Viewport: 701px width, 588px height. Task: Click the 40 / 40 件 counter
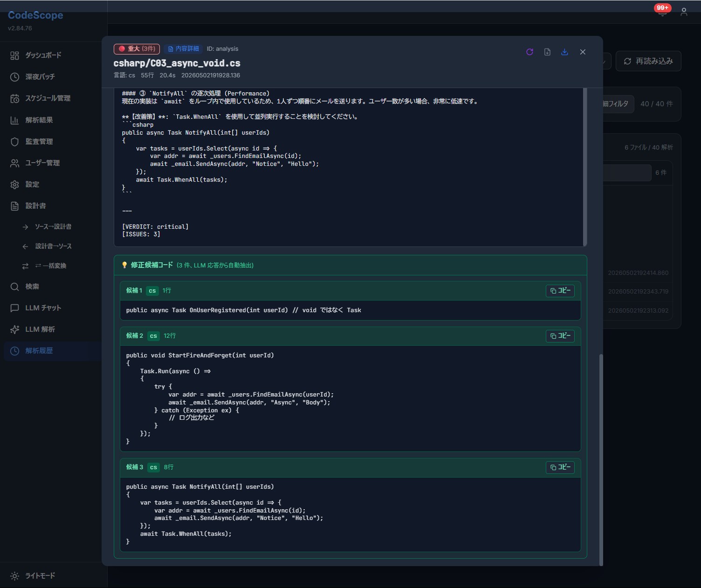click(656, 104)
